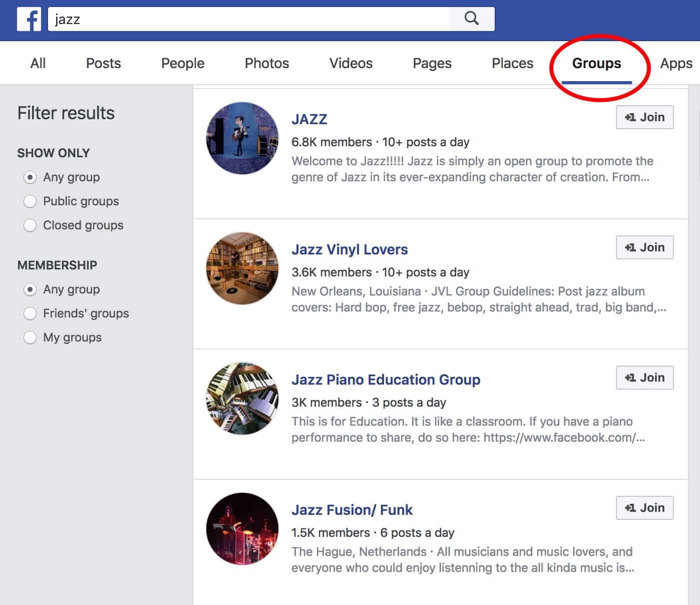Click the Jazz Vinyl Lovers record-room thumbnail

[242, 268]
